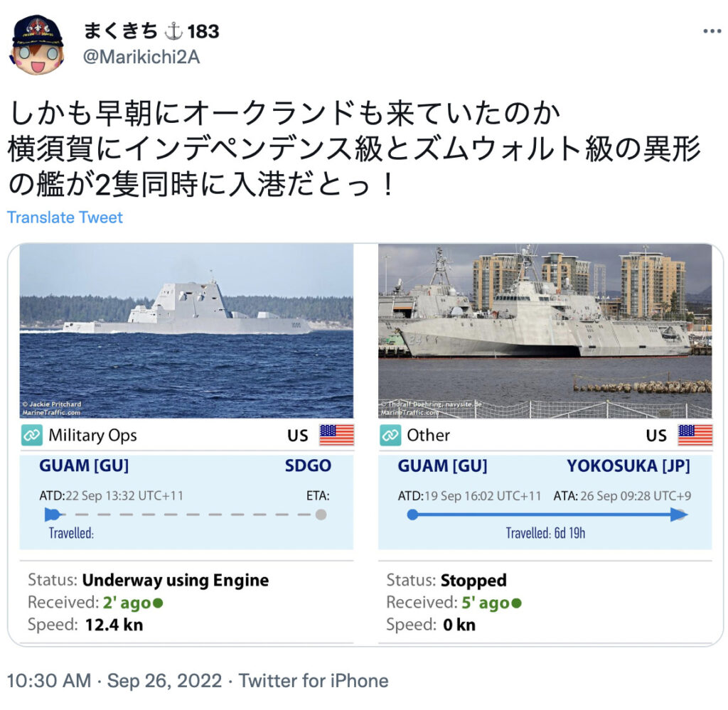Open the @Marikichi2A profile handle
Screen dimensions: 728x710
tap(141, 57)
